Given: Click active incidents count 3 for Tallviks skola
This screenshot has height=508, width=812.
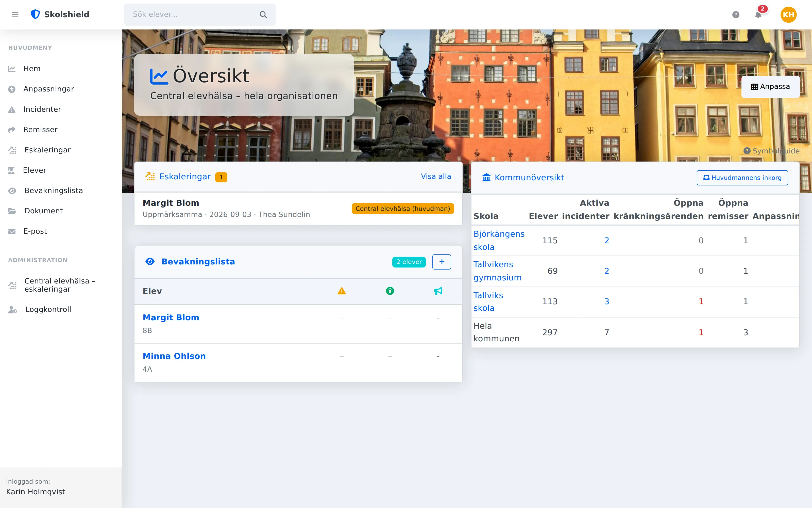Looking at the screenshot, I should [607, 302].
